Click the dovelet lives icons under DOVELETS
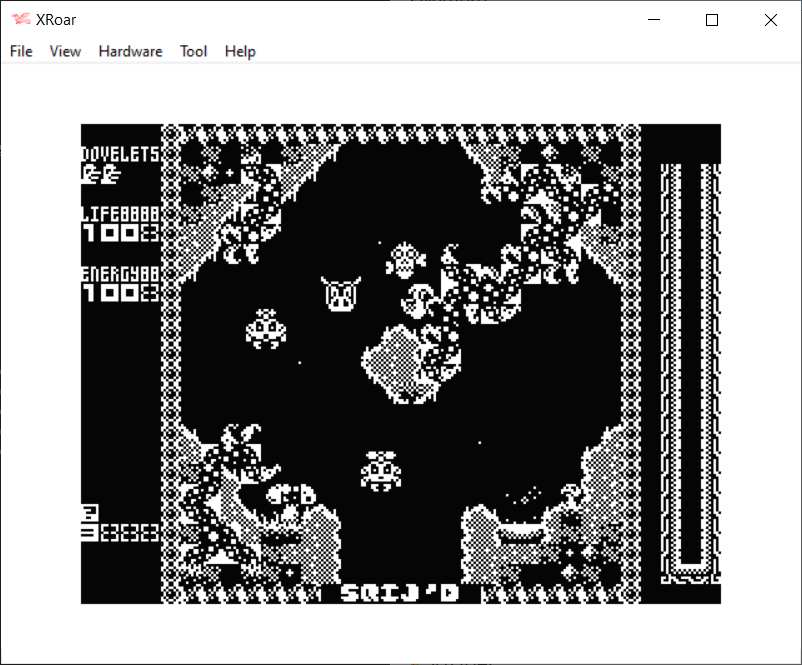802x665 pixels. [101, 174]
